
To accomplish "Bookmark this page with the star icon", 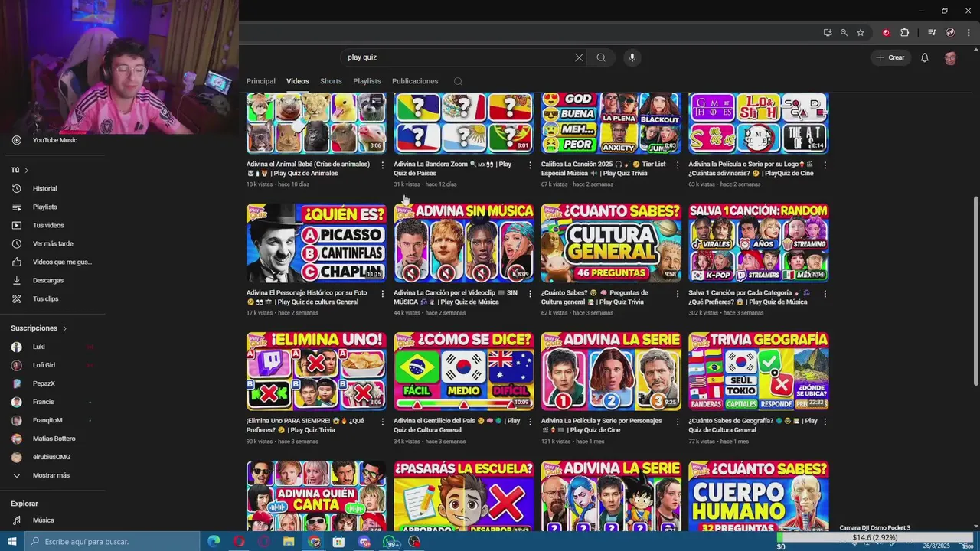I will tap(861, 33).
